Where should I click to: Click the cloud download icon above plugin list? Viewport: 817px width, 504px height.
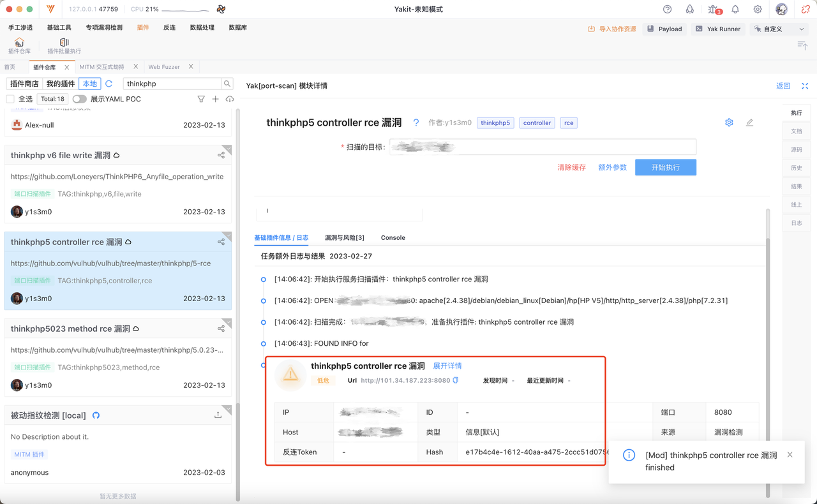click(230, 99)
